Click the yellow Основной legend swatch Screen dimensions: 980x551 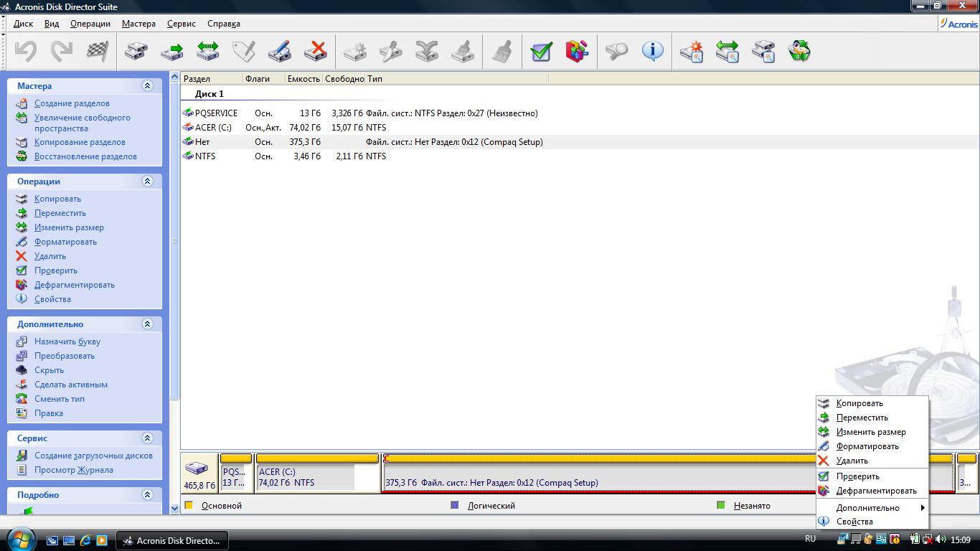[x=189, y=505]
